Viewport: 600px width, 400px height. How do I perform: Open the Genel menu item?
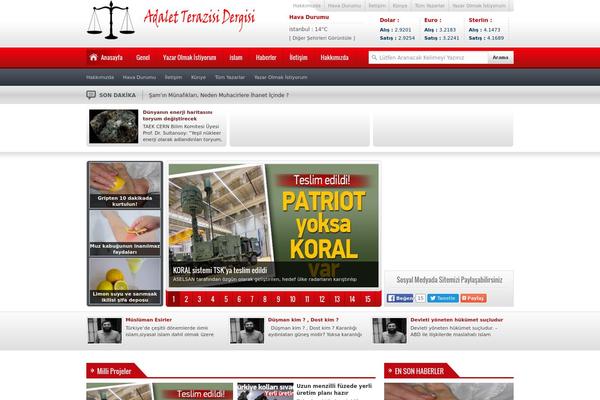(143, 57)
